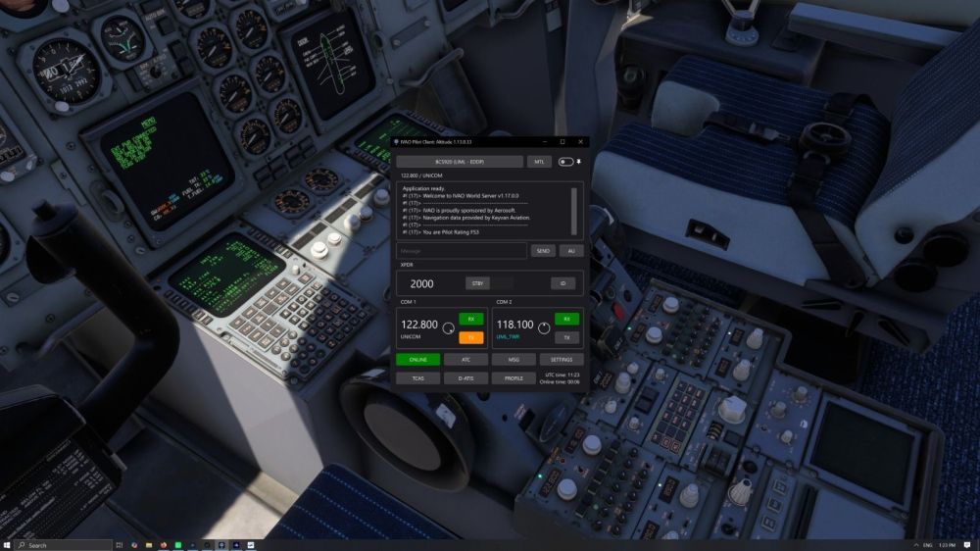980x551 pixels.
Task: Toggle COM 2 RX button
Action: (566, 319)
